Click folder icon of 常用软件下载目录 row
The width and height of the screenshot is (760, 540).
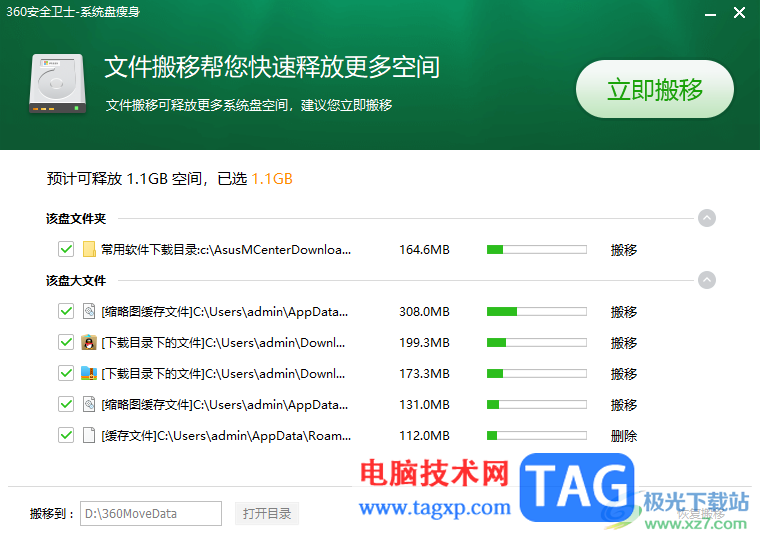click(x=89, y=249)
